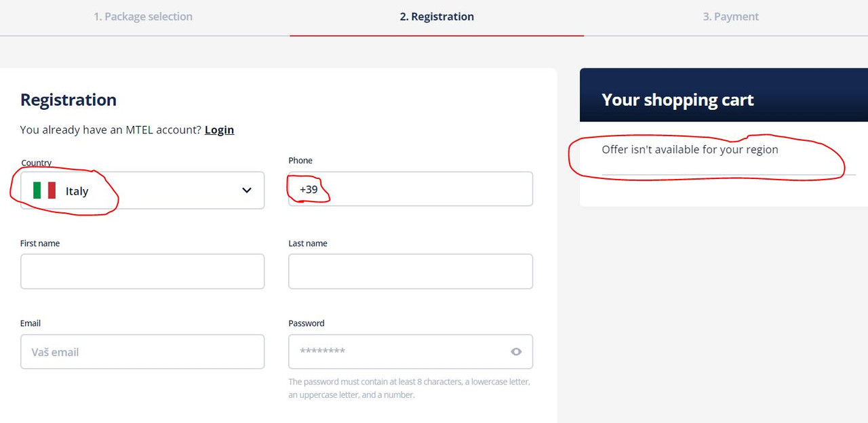This screenshot has width=868, height=423.
Task: Click the existing MTEL account prompt text
Action: tap(111, 129)
